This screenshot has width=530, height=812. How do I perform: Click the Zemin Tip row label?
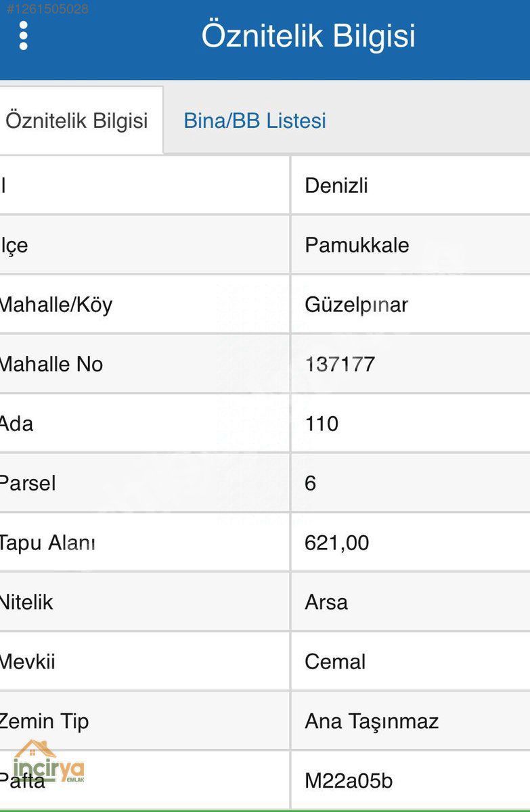point(44,721)
